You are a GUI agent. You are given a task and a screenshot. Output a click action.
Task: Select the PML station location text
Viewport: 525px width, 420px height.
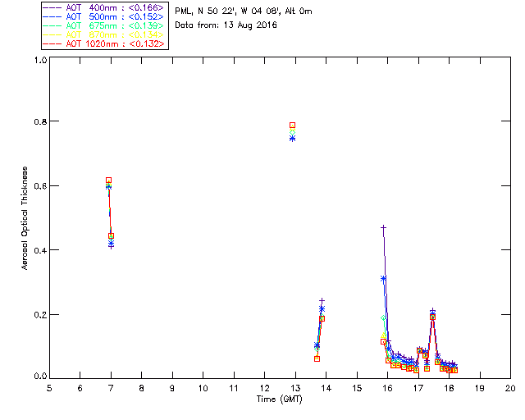pos(244,11)
